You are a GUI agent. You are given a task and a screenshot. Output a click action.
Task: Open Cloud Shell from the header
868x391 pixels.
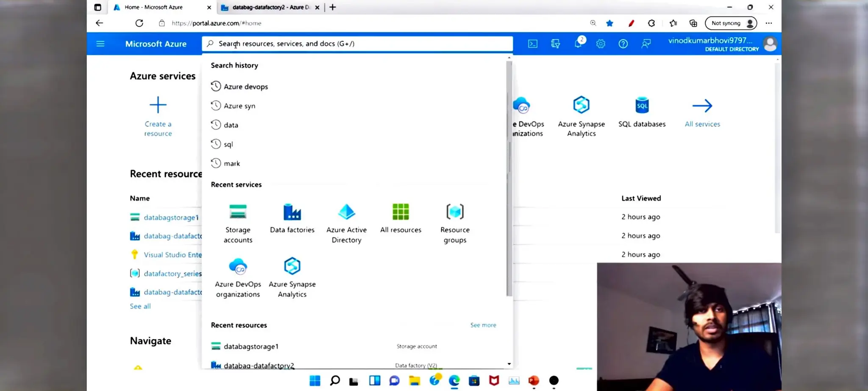click(533, 44)
